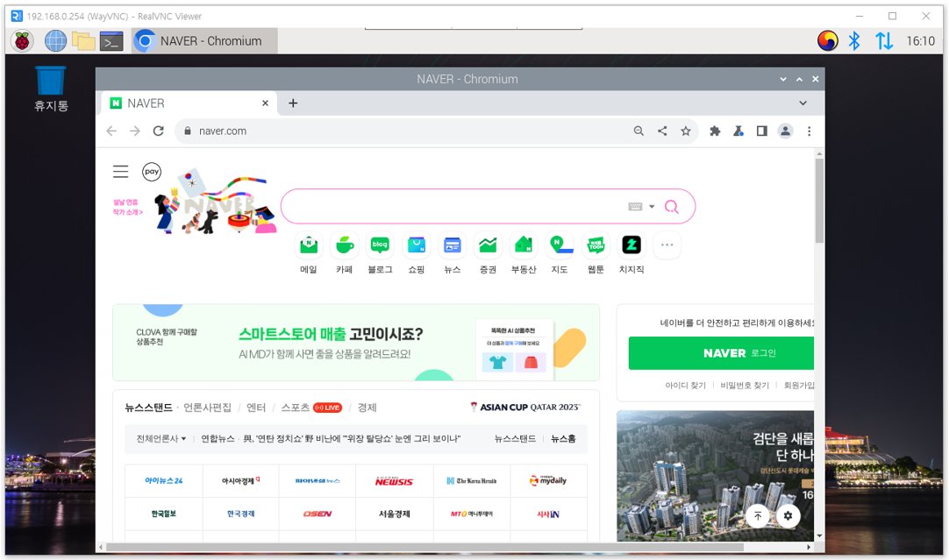949x560 pixels.
Task: Reload the naver.com page
Action: (159, 131)
